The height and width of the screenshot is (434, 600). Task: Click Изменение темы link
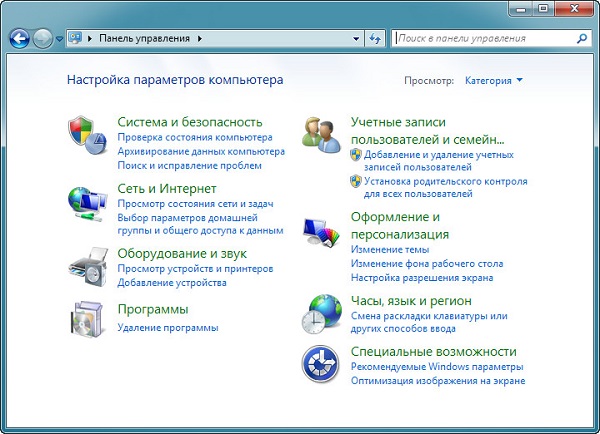(x=390, y=250)
